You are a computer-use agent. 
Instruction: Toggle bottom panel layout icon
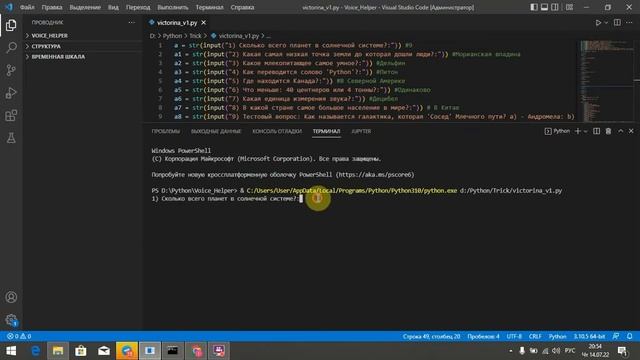coord(544,7)
